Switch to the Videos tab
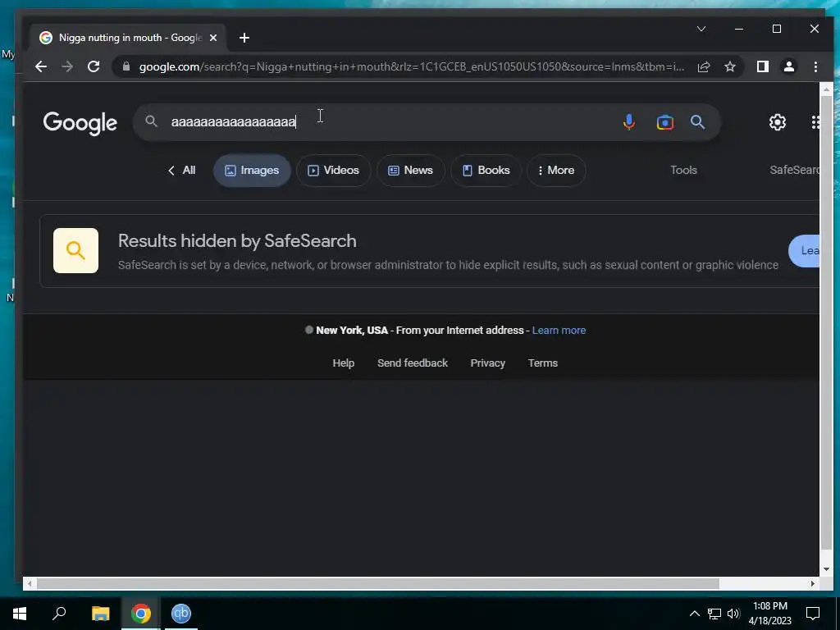Screen dimensions: 840x630 point(333,171)
